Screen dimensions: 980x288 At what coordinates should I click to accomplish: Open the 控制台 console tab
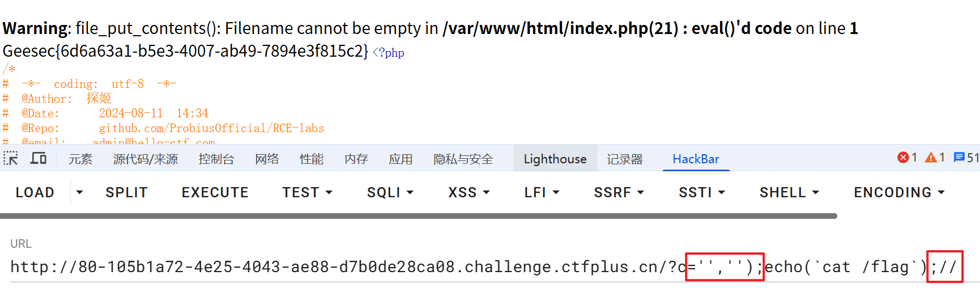[216, 159]
